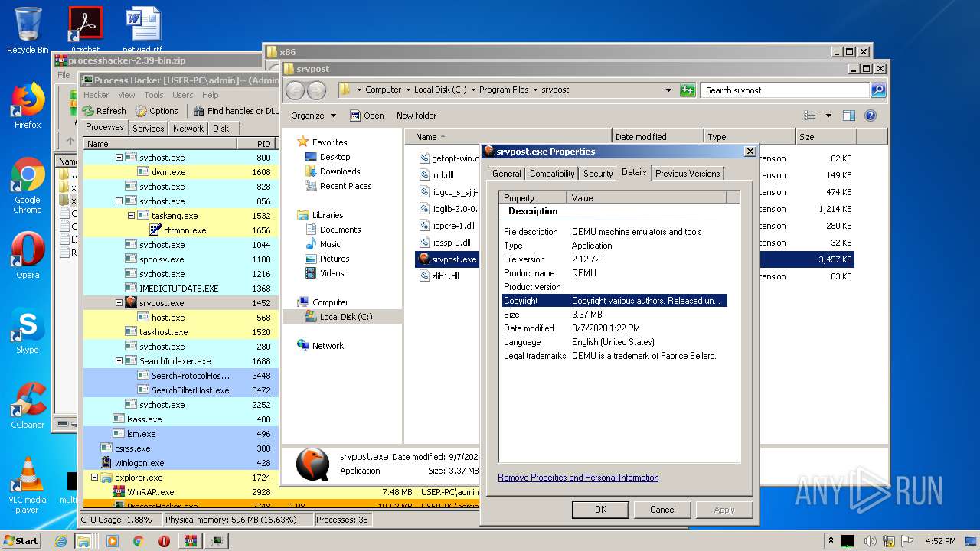Open Google Chrome desktop shortcut
Image resolution: width=980 pixels, height=551 pixels.
click(28, 186)
